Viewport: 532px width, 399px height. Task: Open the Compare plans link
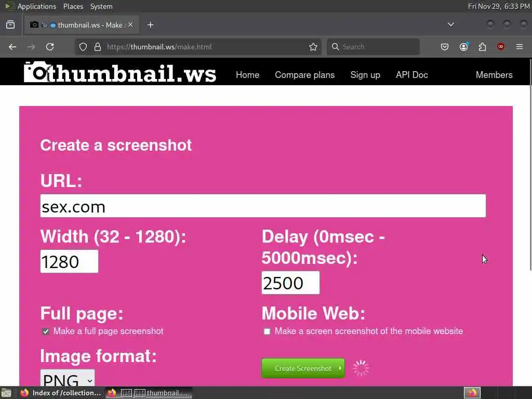click(304, 75)
